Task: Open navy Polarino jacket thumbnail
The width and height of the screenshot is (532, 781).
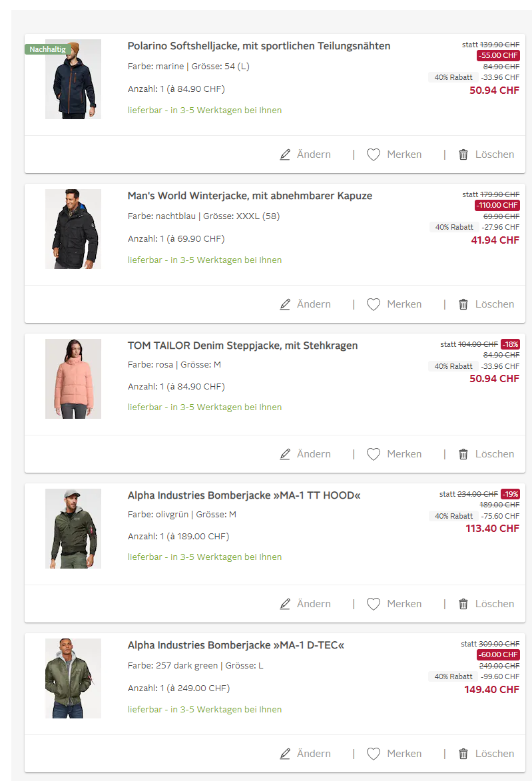Action: tap(73, 79)
